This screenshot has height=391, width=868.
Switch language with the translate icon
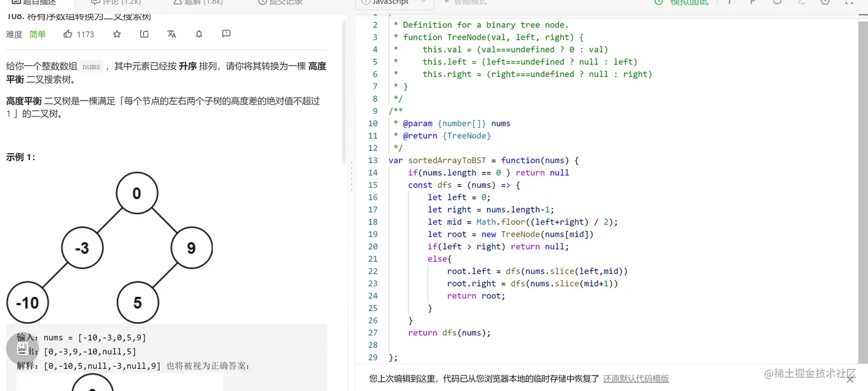point(172,34)
